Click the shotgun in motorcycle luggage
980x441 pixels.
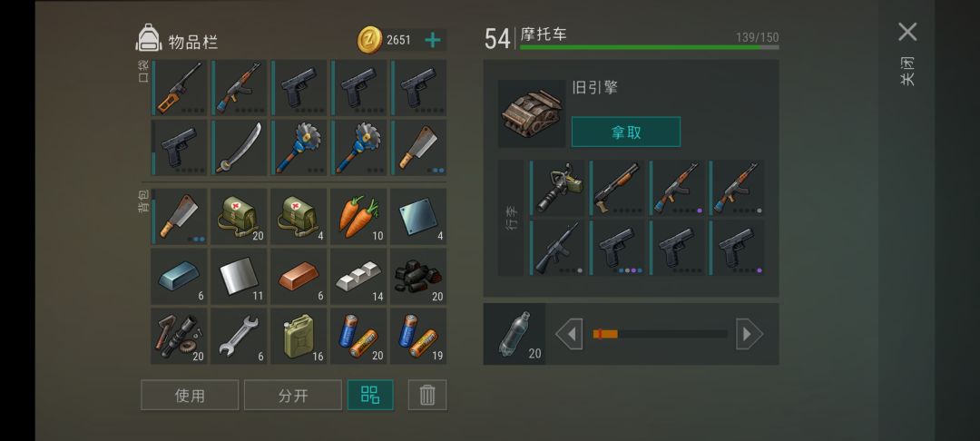coord(616,188)
